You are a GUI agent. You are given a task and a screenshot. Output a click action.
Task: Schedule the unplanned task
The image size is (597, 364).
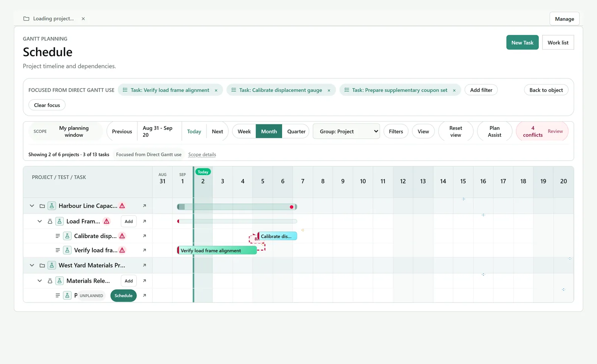click(124, 296)
